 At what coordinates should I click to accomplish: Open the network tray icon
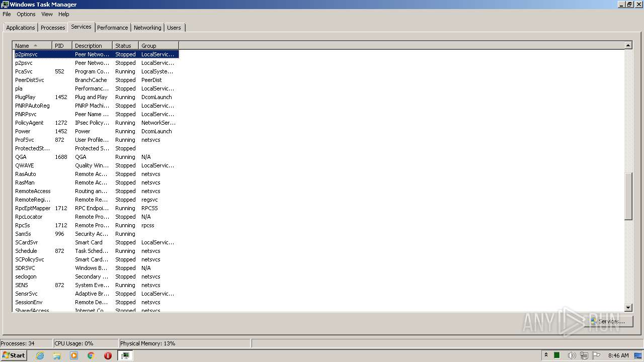pos(584,355)
